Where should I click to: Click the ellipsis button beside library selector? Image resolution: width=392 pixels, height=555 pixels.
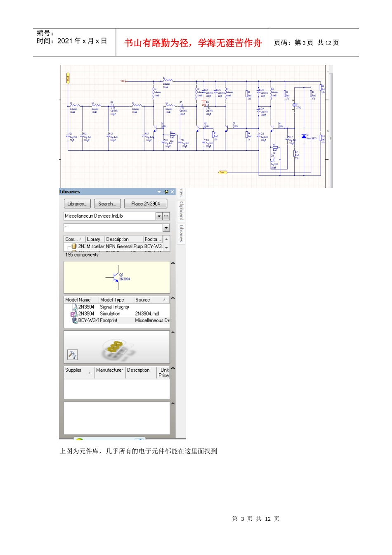[166, 216]
